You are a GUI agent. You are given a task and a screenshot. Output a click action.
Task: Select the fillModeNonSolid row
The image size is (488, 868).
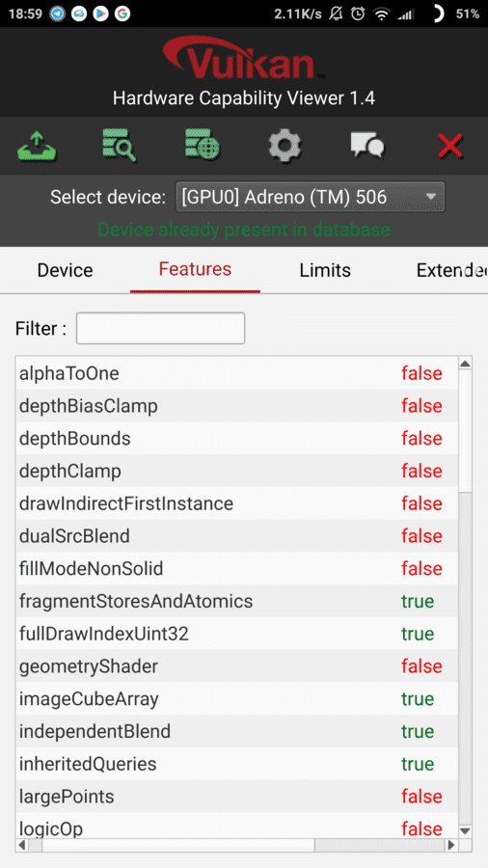point(237,568)
